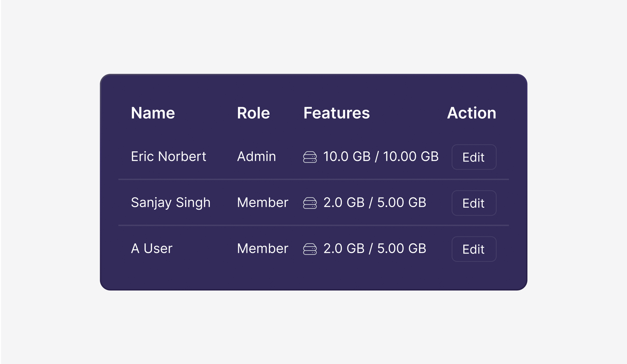Click the storage icon in Eric Norbert's row
This screenshot has height=364, width=627.
click(x=310, y=157)
